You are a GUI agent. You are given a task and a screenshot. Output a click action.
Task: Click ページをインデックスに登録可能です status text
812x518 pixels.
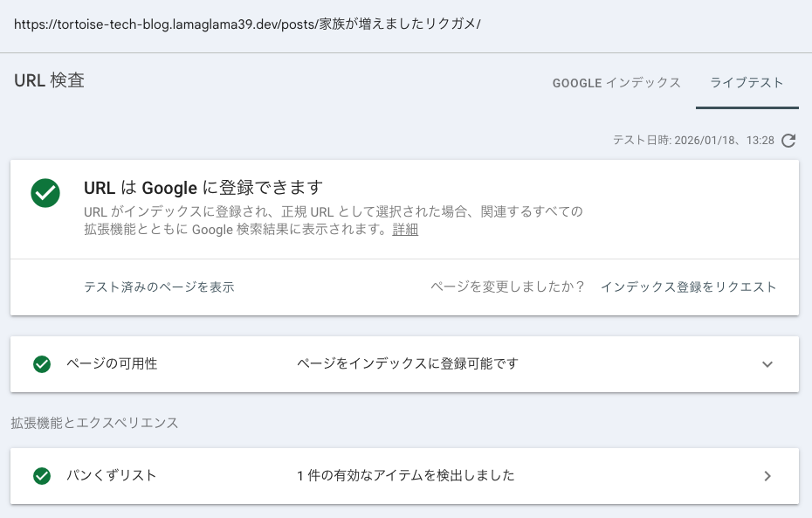click(x=407, y=363)
